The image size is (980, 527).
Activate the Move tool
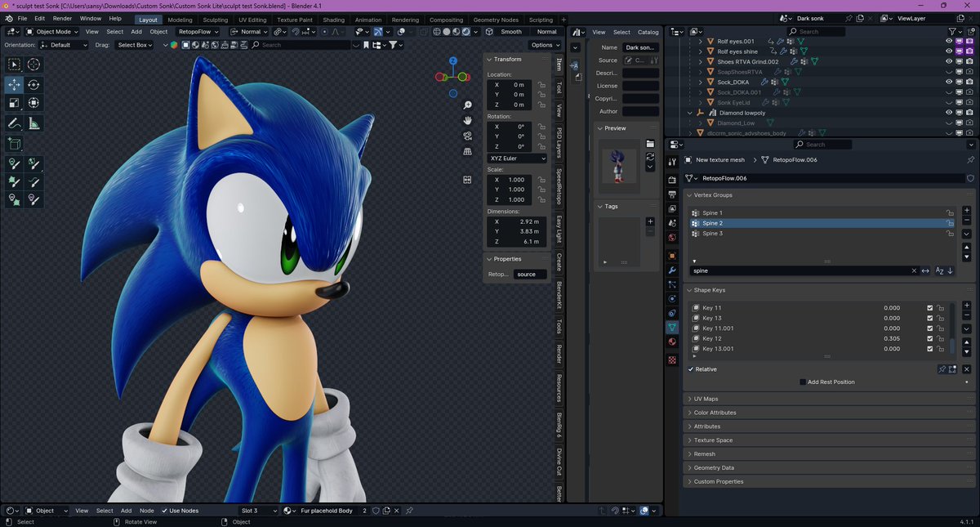(x=15, y=84)
